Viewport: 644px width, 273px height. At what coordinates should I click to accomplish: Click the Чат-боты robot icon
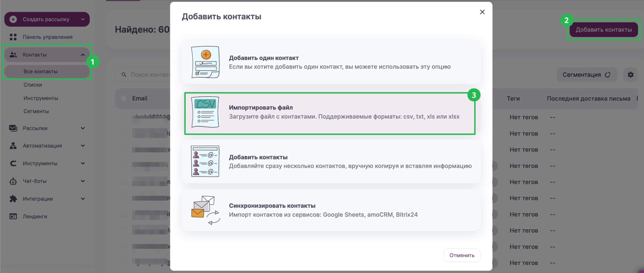tap(13, 181)
